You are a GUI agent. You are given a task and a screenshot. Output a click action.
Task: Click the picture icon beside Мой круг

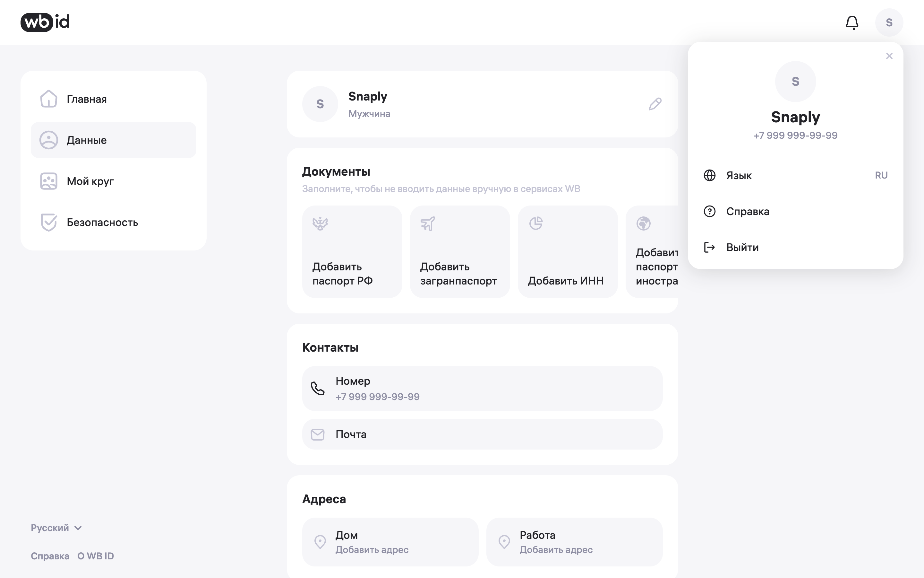(x=48, y=181)
